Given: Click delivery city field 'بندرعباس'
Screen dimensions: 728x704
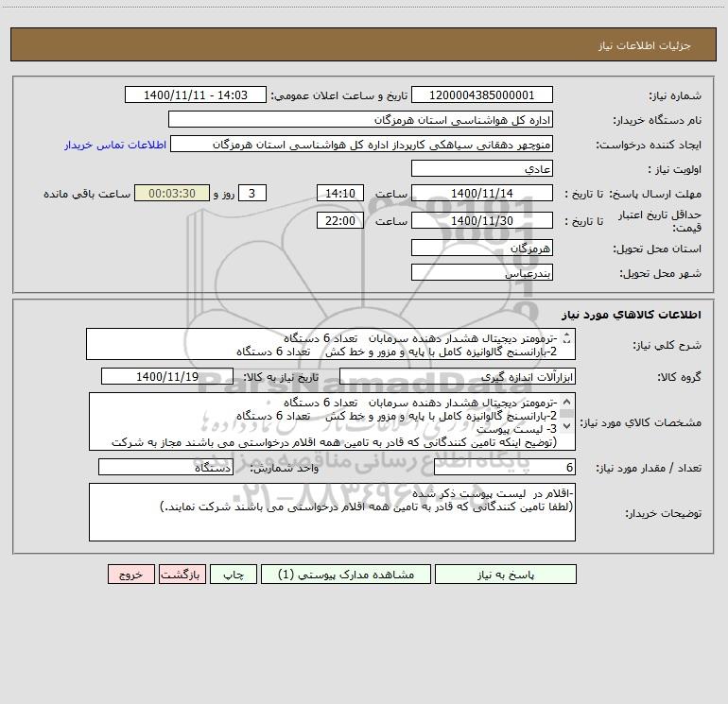Looking at the screenshot, I should [482, 272].
